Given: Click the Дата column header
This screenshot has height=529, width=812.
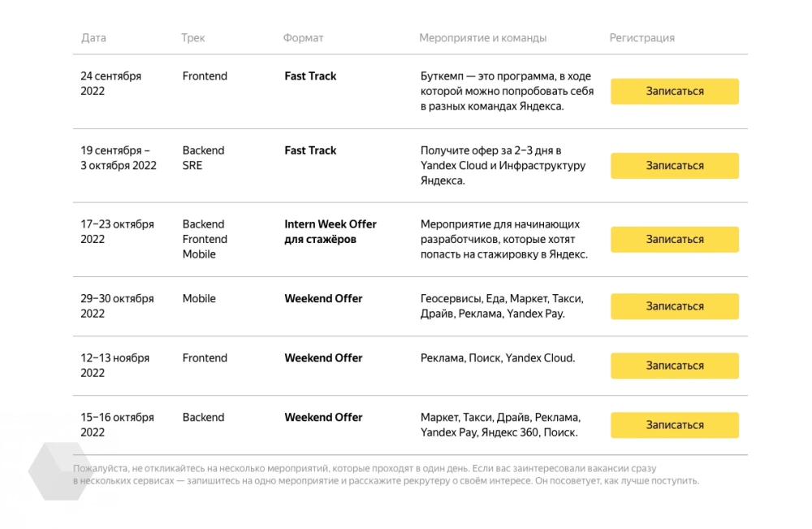Looking at the screenshot, I should click(x=93, y=38).
